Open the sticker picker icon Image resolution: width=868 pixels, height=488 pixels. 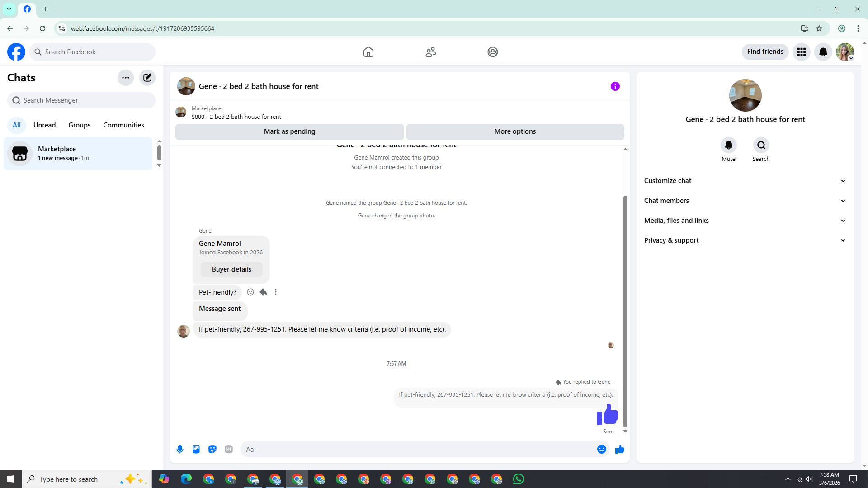[212, 449]
